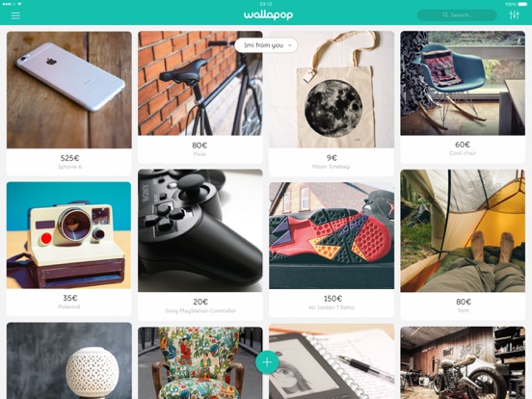This screenshot has width=532, height=399.
Task: Tap the green plus add-listing button
Action: tap(267, 362)
